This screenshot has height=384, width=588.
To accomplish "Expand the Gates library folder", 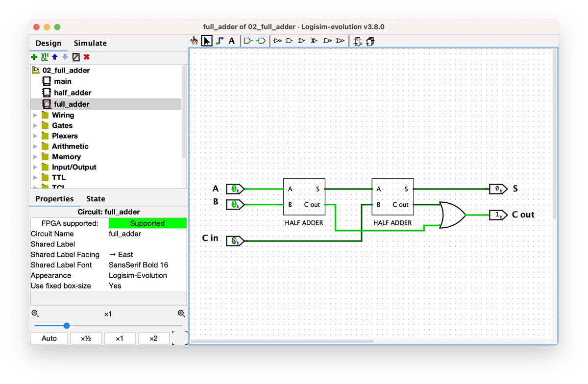I will coord(35,125).
